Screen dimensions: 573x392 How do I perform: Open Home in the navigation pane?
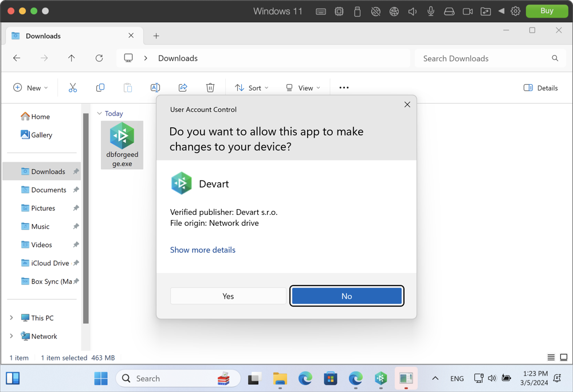(x=36, y=116)
